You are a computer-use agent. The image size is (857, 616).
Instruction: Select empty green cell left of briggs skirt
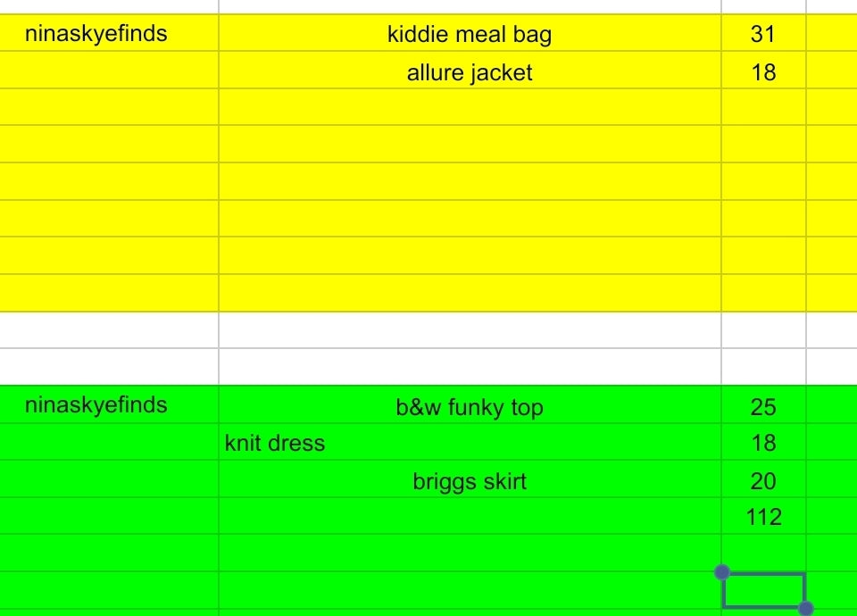tap(109, 479)
